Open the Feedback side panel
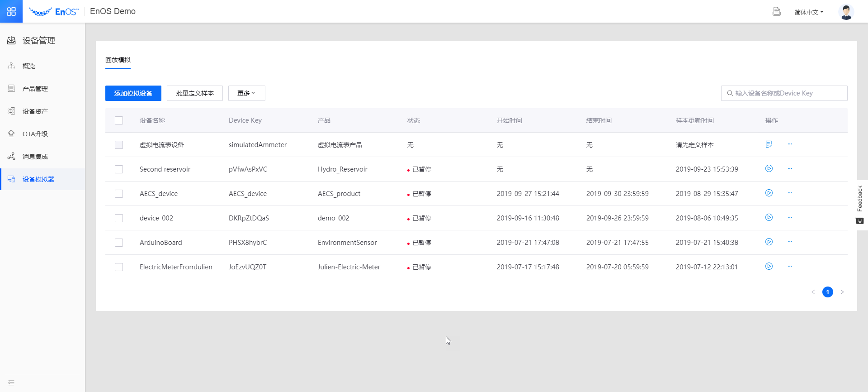This screenshot has width=868, height=392. [860, 205]
